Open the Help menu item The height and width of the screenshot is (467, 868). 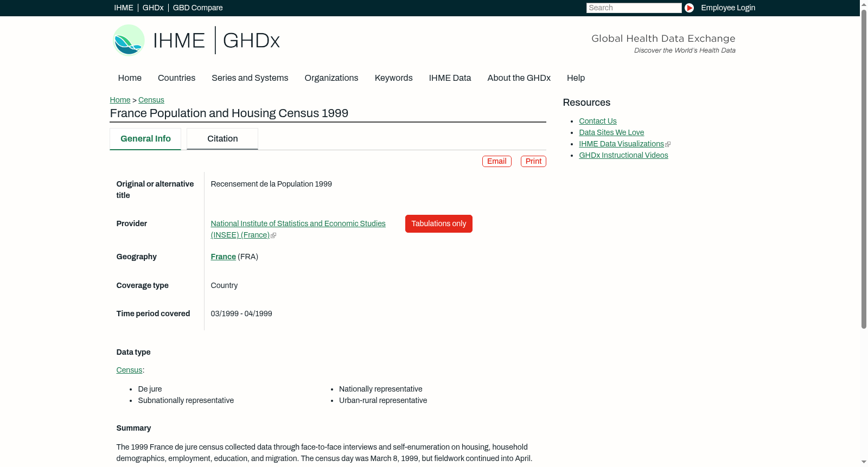tap(576, 78)
